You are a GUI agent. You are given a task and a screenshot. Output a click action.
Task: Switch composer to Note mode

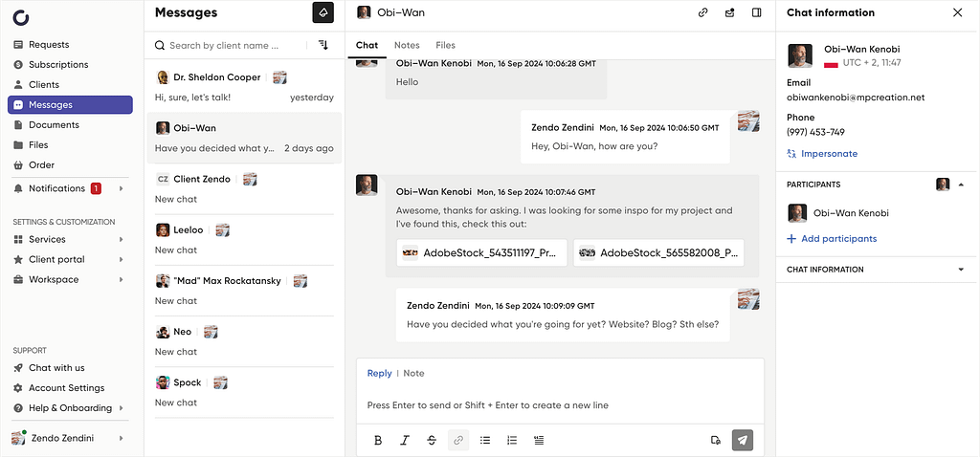[413, 373]
